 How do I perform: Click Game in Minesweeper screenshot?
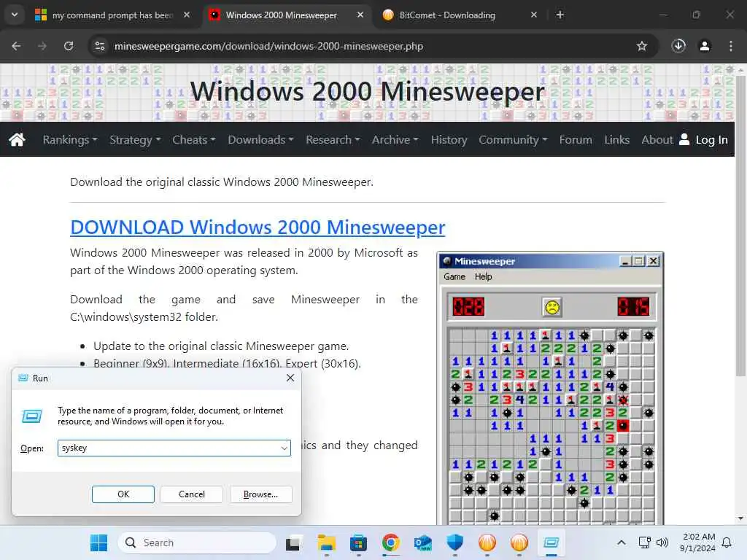tap(454, 276)
